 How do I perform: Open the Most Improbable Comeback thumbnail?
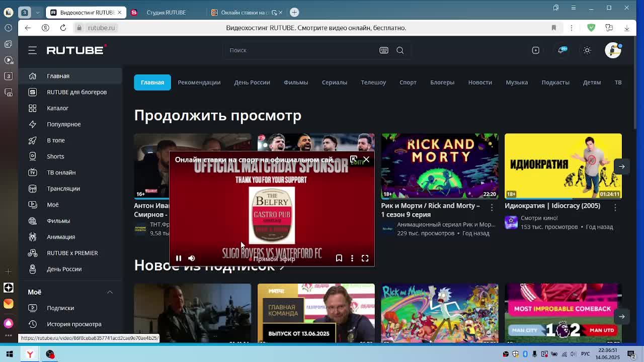563,313
